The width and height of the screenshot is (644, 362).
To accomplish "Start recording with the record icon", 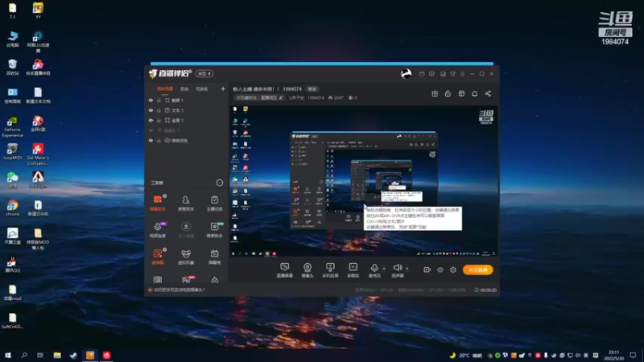I will [x=427, y=269].
